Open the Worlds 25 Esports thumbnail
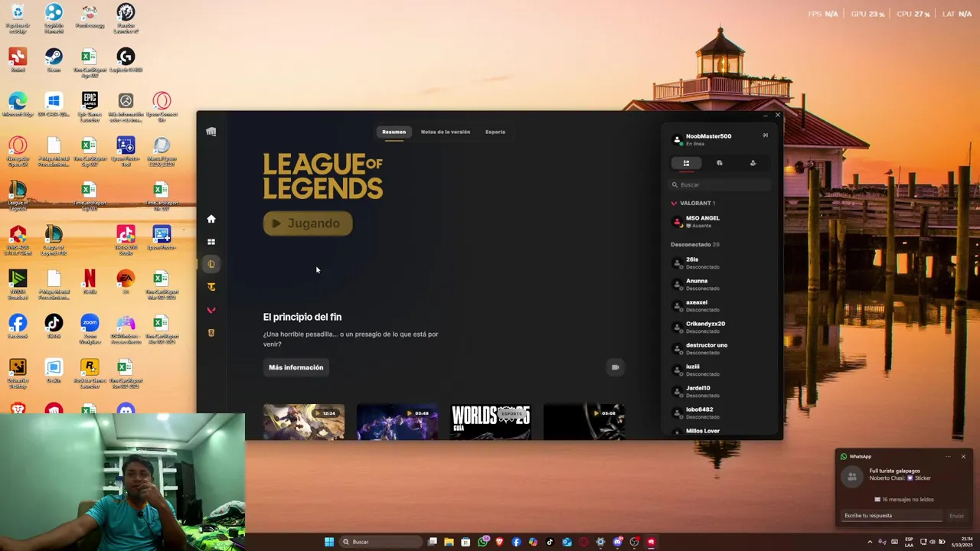980x551 pixels. click(x=491, y=422)
